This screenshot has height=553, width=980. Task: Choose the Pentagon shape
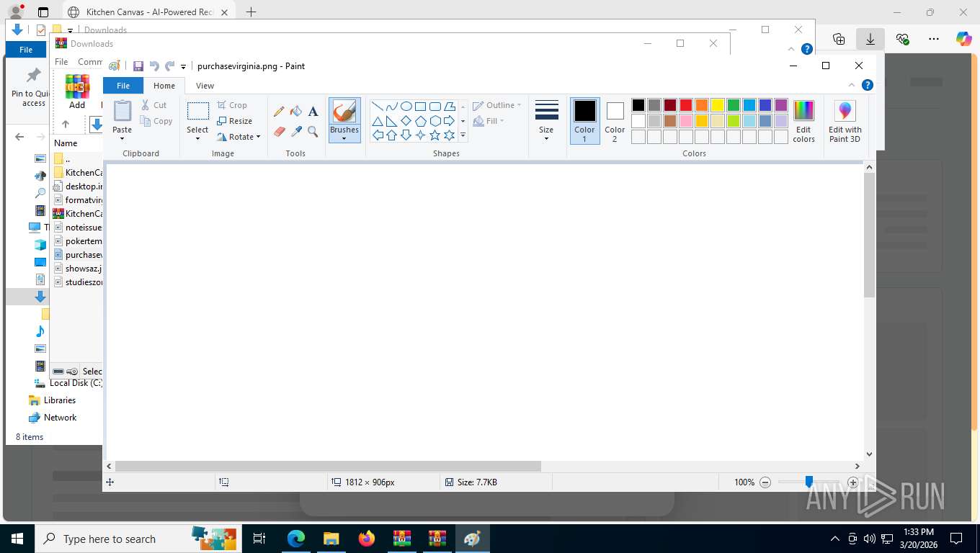pos(421,120)
